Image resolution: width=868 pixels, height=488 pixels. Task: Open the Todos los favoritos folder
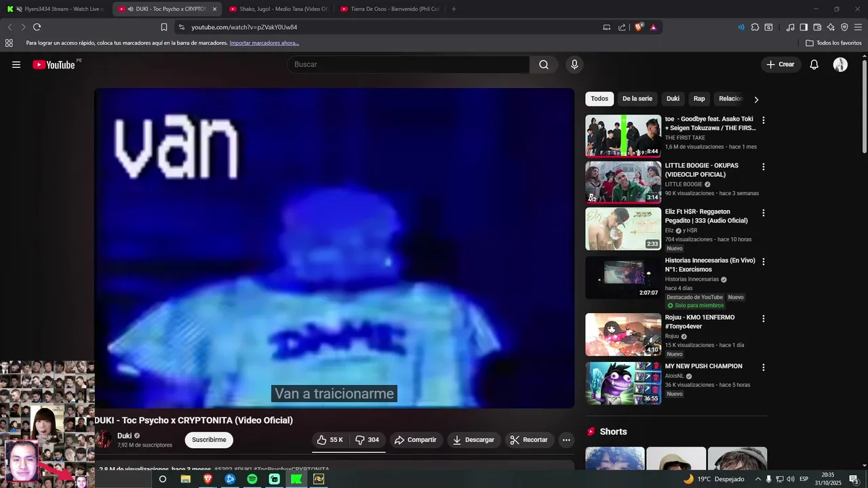[833, 43]
